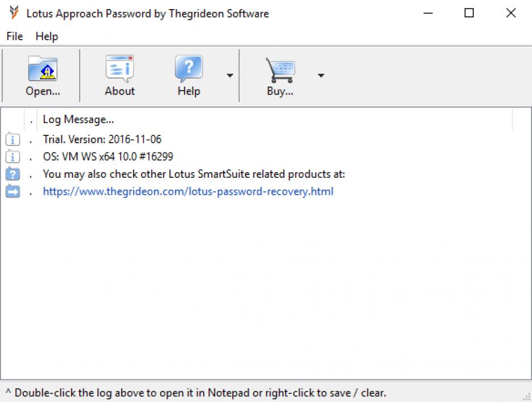
Task: Click the Open... folder toolbar icon
Action: point(43,69)
